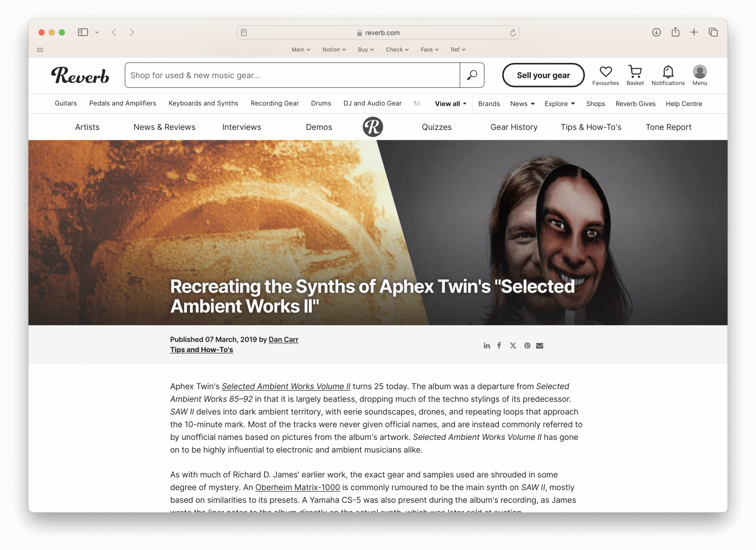Click the round Reverb R logo
This screenshot has width=756, height=550.
point(373,127)
